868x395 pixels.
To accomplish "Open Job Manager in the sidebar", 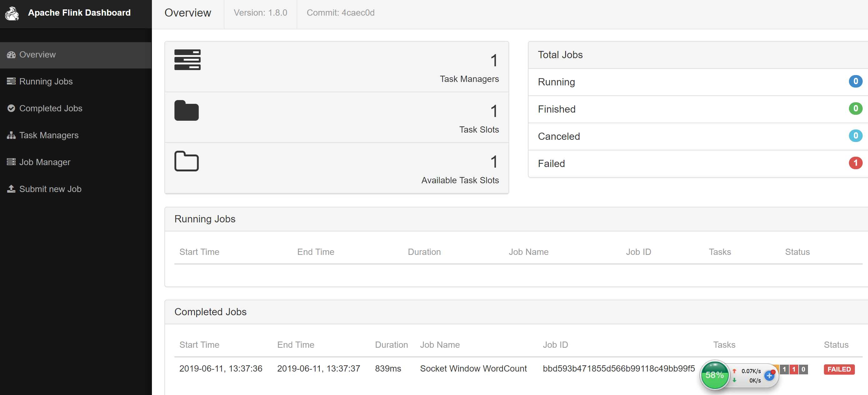I will pos(75,162).
